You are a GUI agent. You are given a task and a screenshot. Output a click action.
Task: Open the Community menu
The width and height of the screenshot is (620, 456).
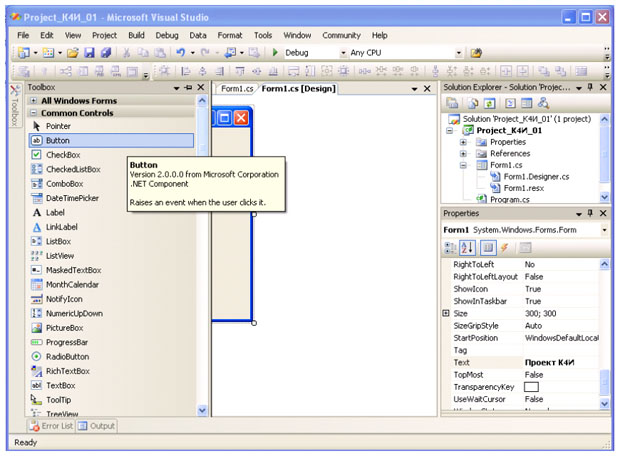pos(341,35)
